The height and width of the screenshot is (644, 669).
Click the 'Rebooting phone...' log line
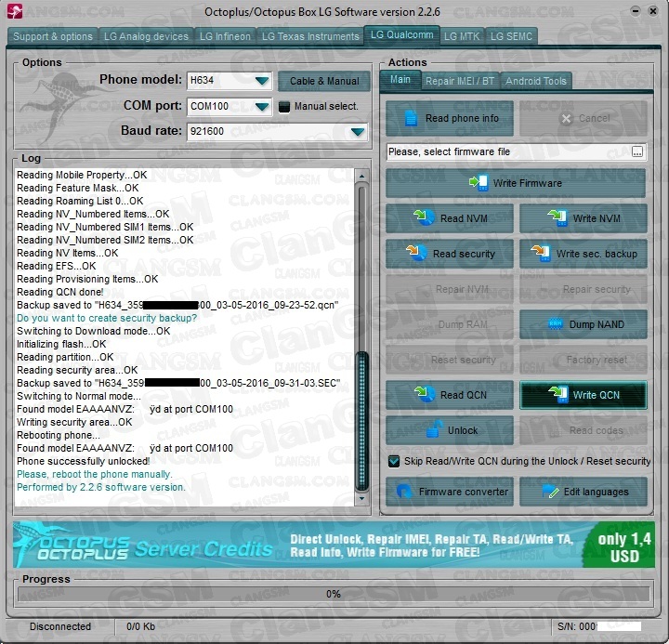click(59, 435)
